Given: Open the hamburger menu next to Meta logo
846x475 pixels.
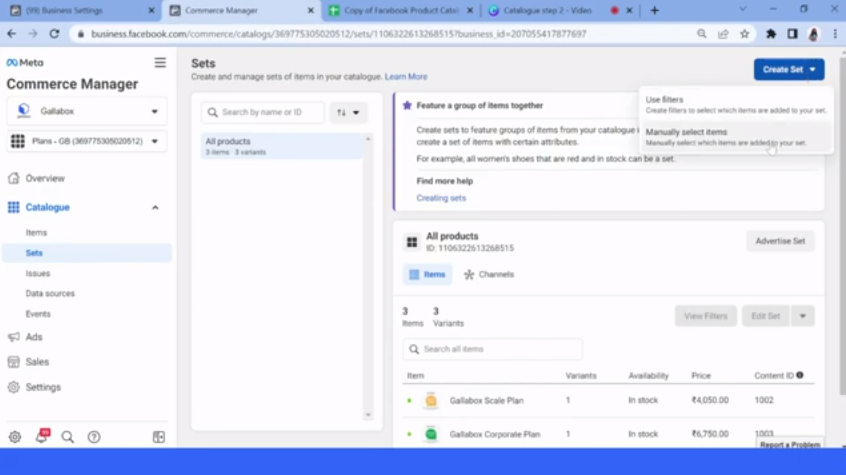Looking at the screenshot, I should [160, 63].
